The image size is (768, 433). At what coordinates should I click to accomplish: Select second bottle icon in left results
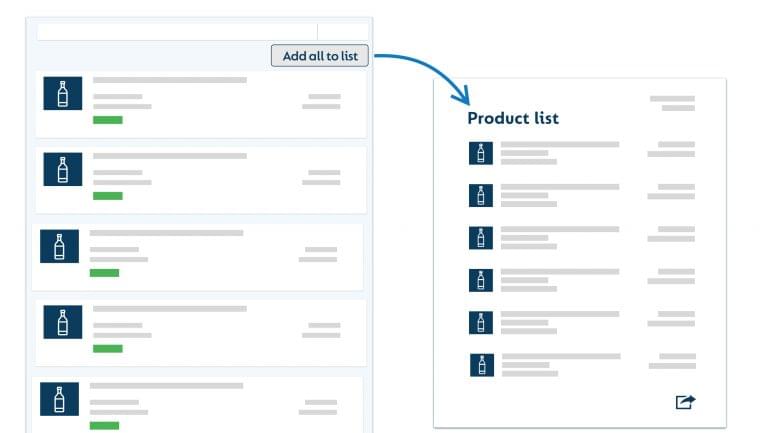click(63, 169)
